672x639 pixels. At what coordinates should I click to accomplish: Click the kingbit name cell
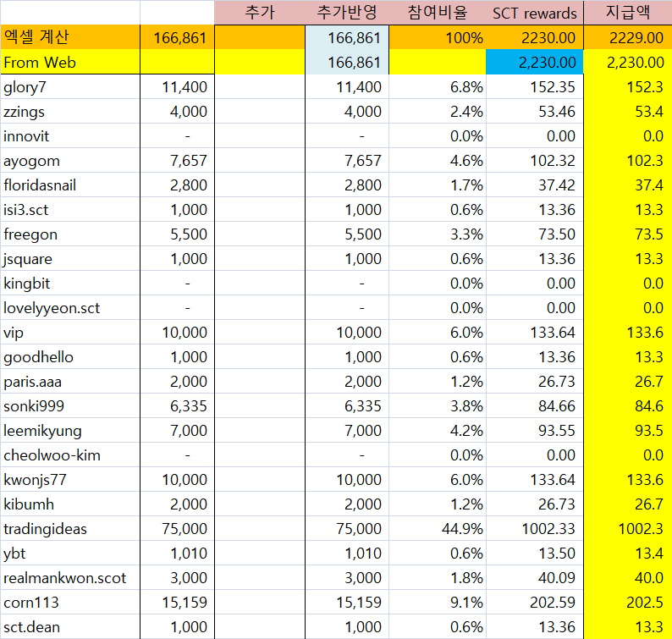tap(70, 284)
